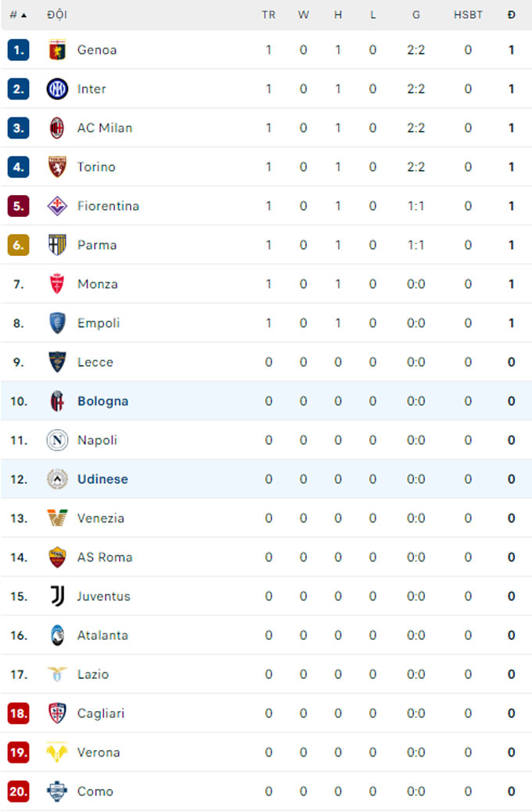Sort table by the Đ points column
The height and width of the screenshot is (812, 532).
pos(511,14)
